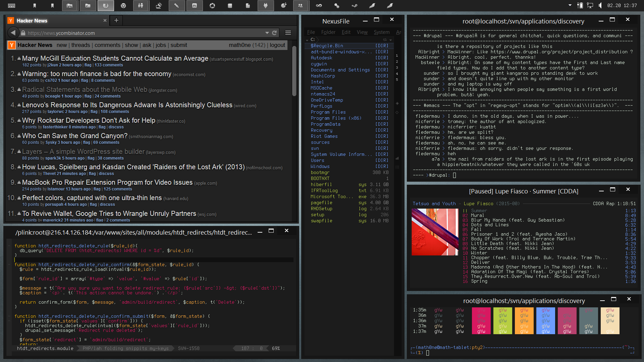Open the Chrome icon in the top taskbar
Image resolution: width=644 pixels, height=362 pixels.
pyautogui.click(x=123, y=6)
